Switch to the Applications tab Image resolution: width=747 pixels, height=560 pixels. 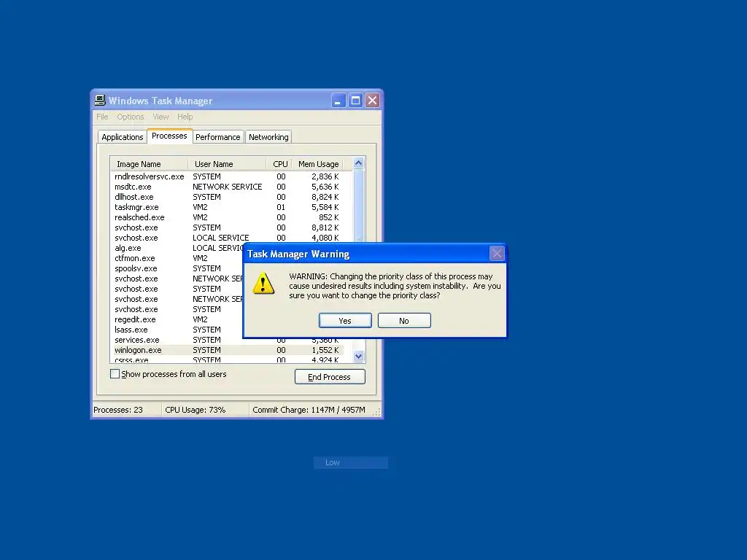click(x=122, y=136)
